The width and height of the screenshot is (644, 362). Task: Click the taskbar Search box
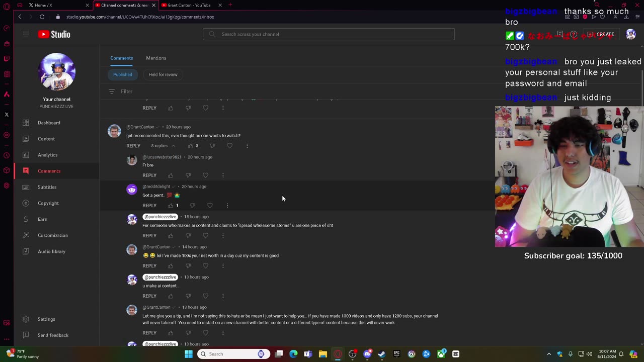coord(233,354)
